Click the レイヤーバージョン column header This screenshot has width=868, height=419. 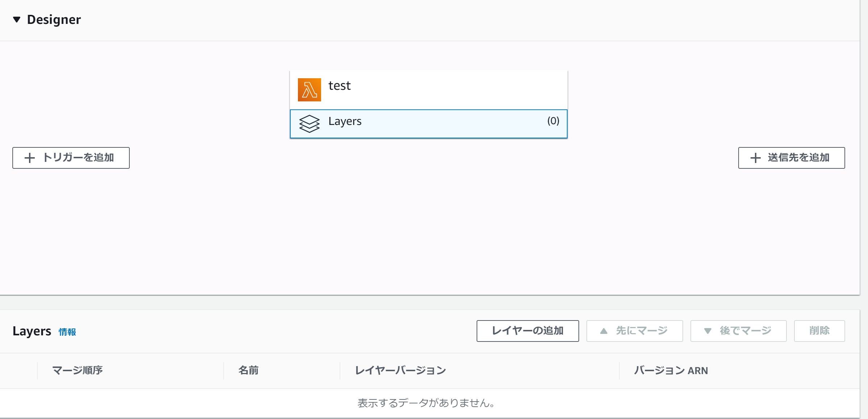click(400, 370)
